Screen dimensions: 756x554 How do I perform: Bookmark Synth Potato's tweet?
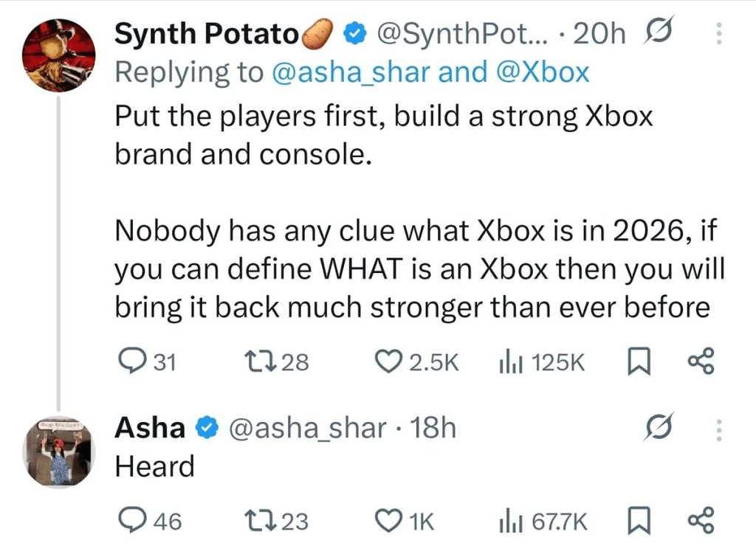click(637, 361)
